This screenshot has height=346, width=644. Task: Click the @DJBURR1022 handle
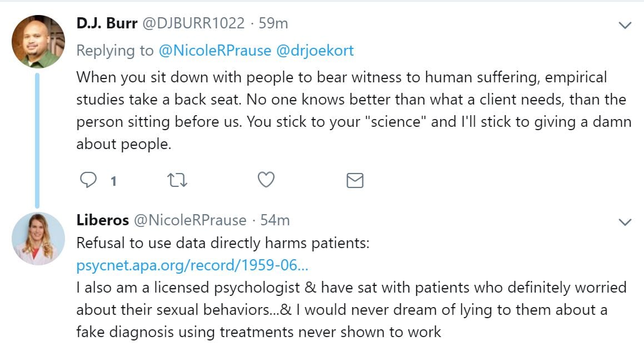pyautogui.click(x=193, y=23)
